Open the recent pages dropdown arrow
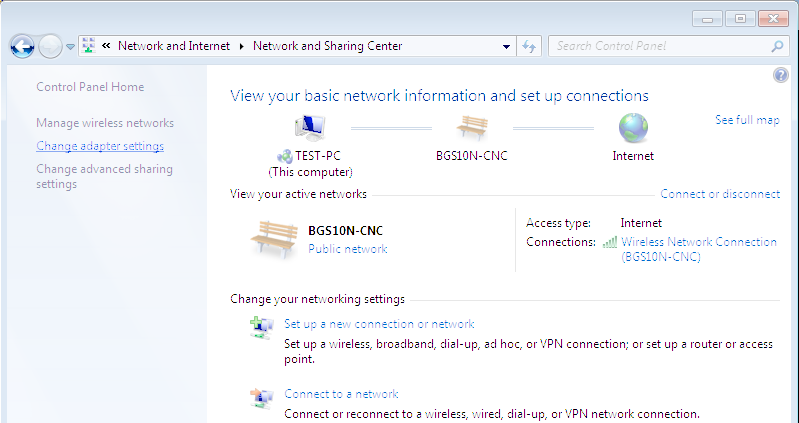 click(x=70, y=47)
